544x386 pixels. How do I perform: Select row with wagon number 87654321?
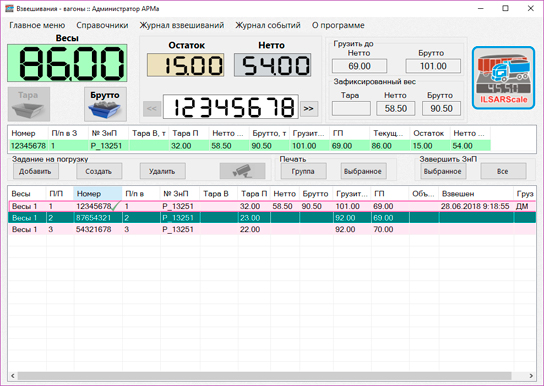coord(272,218)
